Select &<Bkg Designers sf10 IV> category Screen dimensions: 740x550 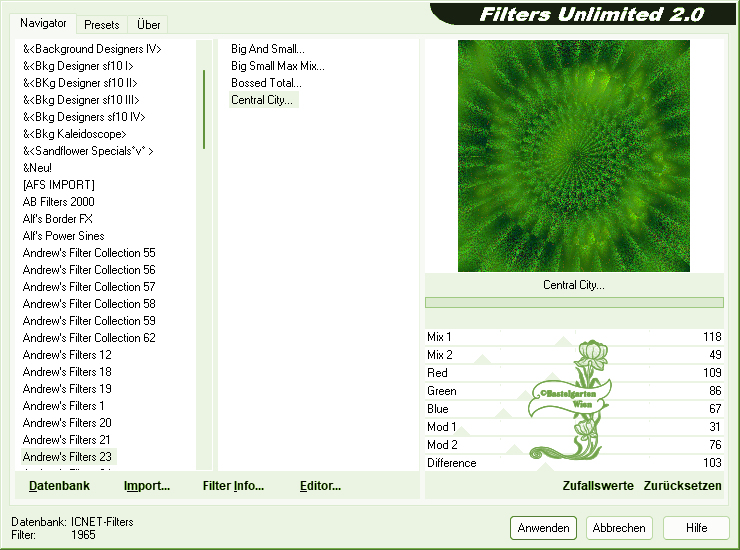[x=84, y=117]
